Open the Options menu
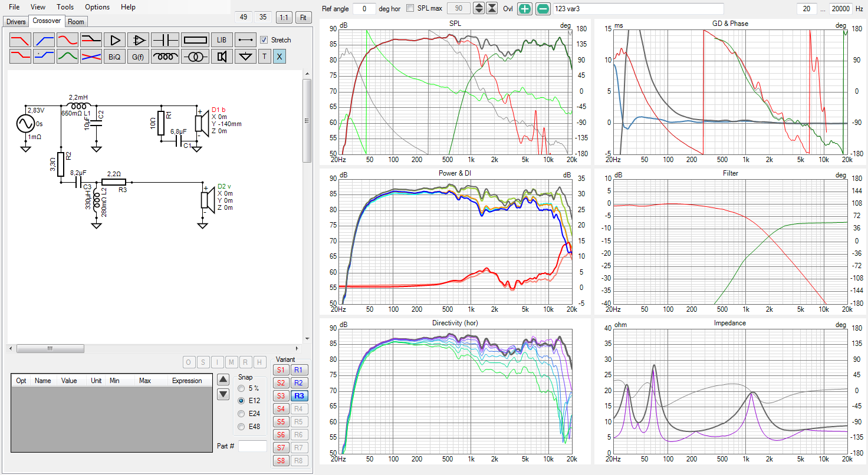 tap(97, 7)
